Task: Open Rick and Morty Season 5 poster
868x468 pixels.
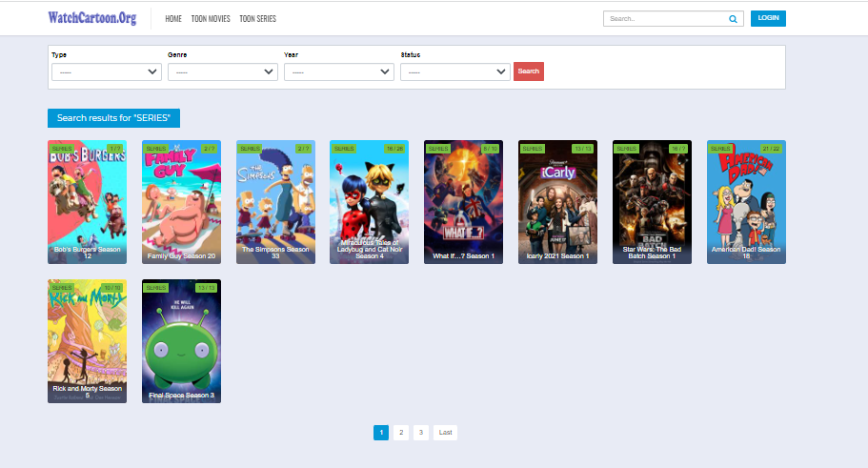Action: tap(87, 341)
